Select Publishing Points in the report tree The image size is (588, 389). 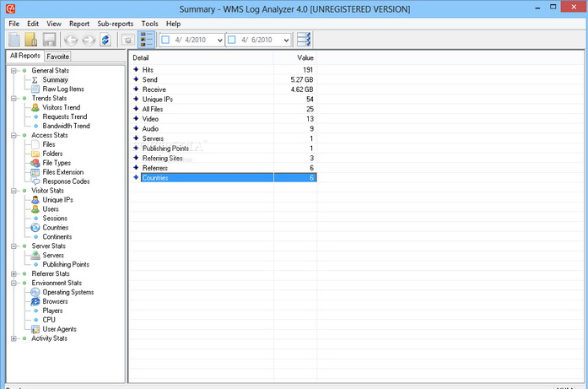click(66, 264)
